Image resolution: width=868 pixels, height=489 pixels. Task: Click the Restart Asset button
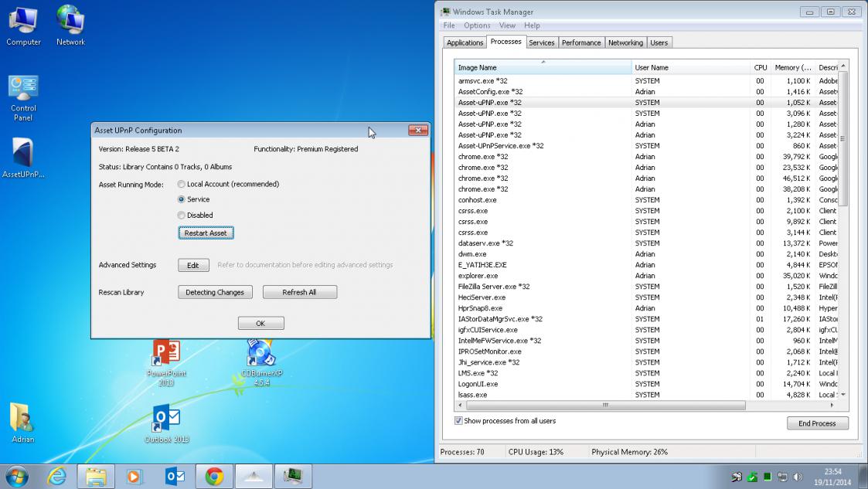[x=206, y=233]
